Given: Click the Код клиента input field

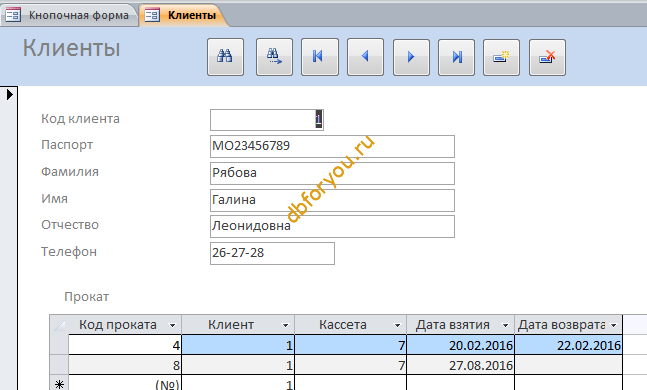Looking at the screenshot, I should tap(267, 120).
